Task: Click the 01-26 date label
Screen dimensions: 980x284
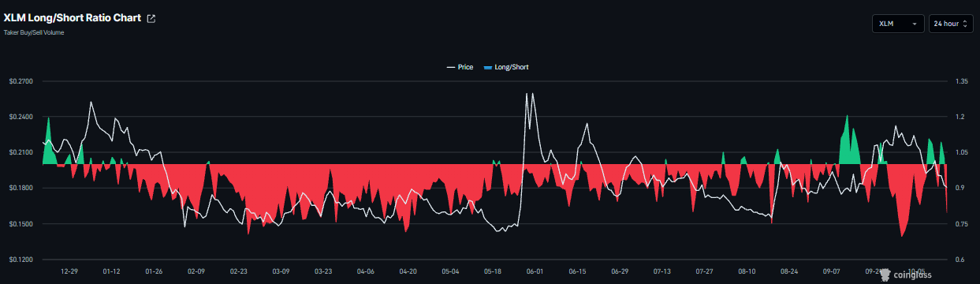Action: [x=154, y=271]
